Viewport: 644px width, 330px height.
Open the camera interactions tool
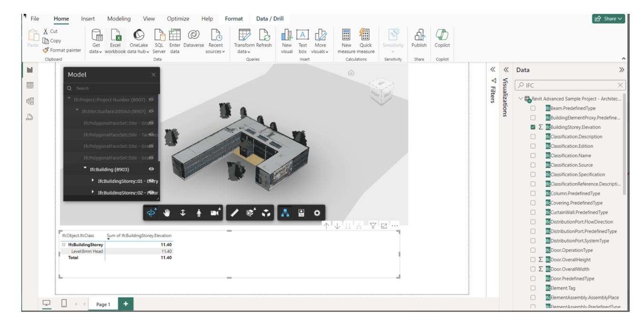click(x=216, y=213)
